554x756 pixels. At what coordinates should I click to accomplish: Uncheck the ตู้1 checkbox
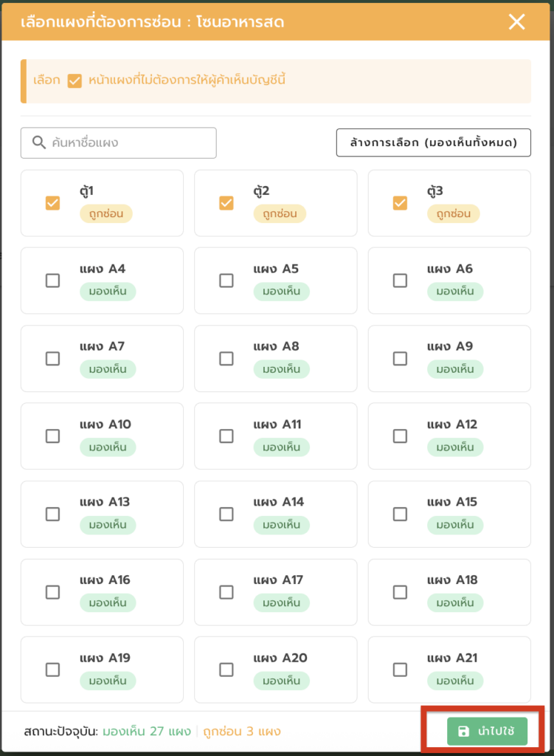point(52,203)
